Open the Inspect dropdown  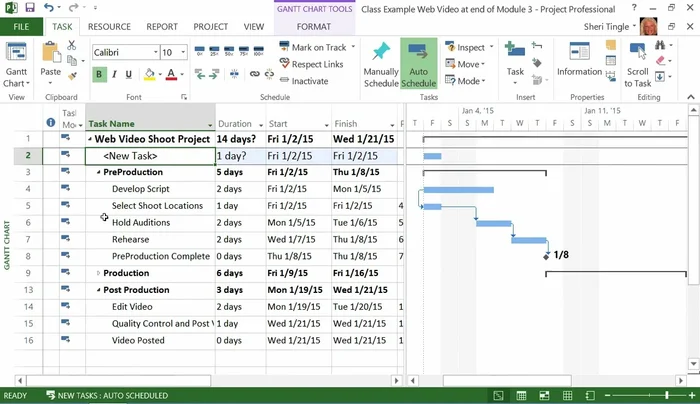pyautogui.click(x=469, y=47)
